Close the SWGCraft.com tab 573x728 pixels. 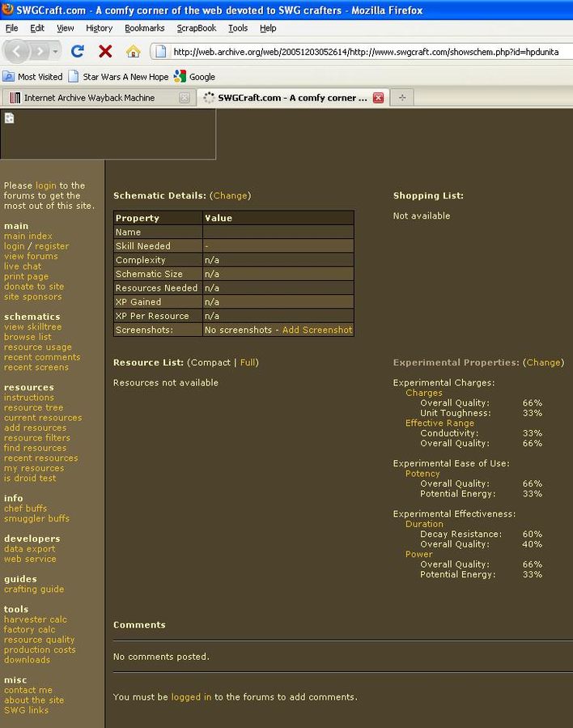point(378,98)
